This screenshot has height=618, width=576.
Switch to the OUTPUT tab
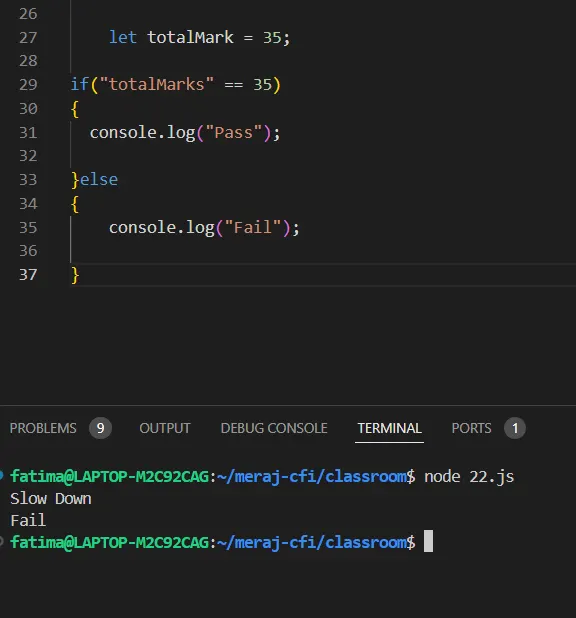point(165,428)
